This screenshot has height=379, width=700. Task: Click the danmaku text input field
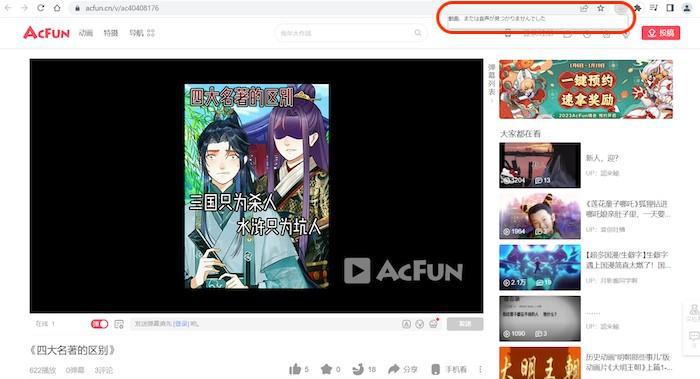click(x=263, y=324)
